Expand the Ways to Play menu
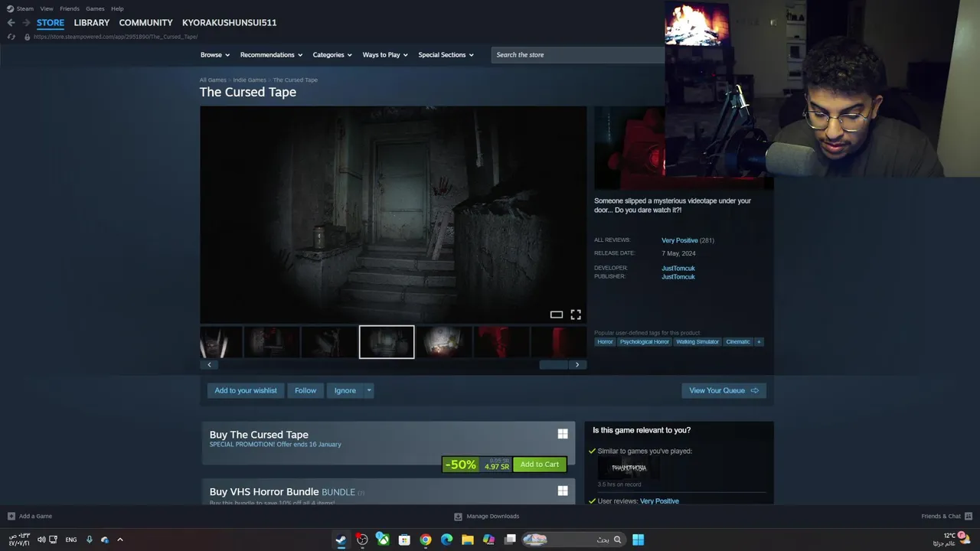 385,55
